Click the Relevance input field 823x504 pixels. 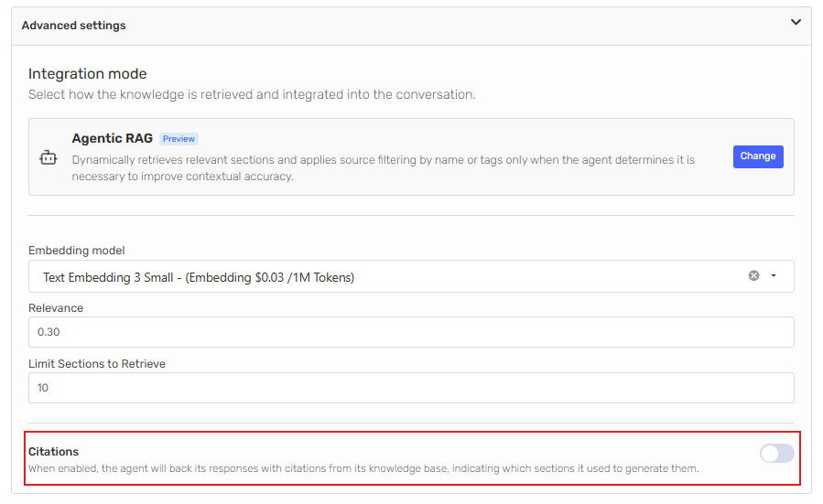coord(411,332)
